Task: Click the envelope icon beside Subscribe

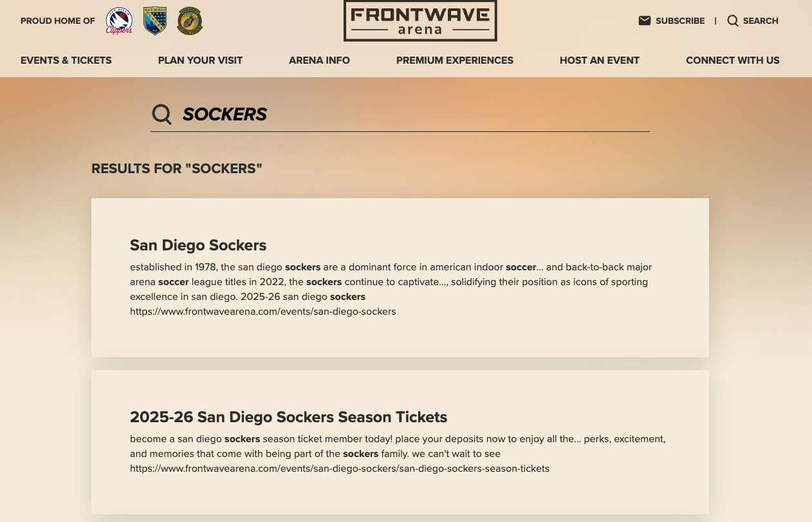Action: click(x=645, y=21)
